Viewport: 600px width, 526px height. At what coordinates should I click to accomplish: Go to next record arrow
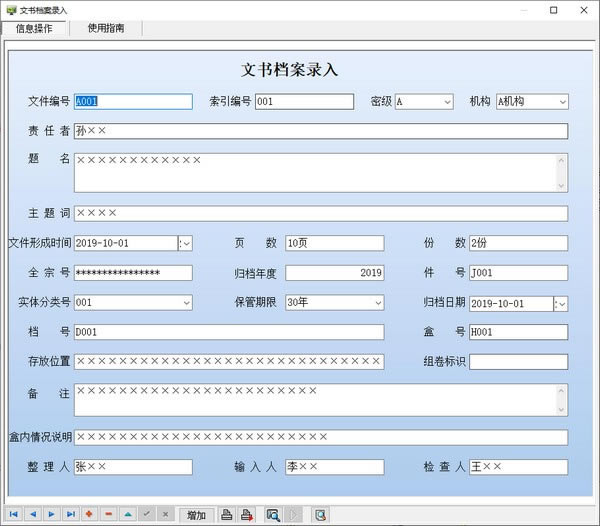click(x=51, y=514)
